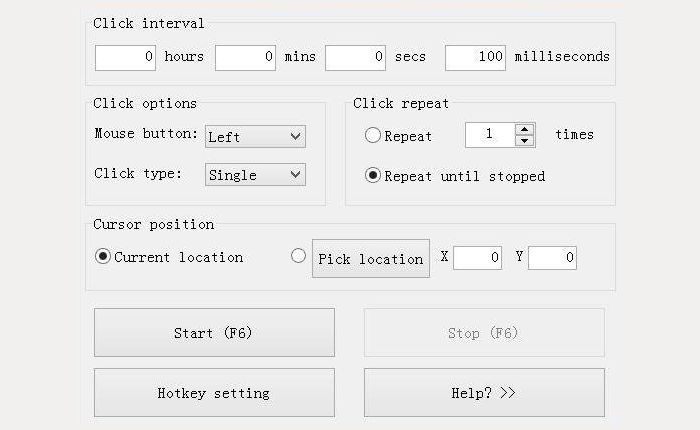Open Hotkey setting dialog
Screen dimensions: 700x430
click(214, 393)
